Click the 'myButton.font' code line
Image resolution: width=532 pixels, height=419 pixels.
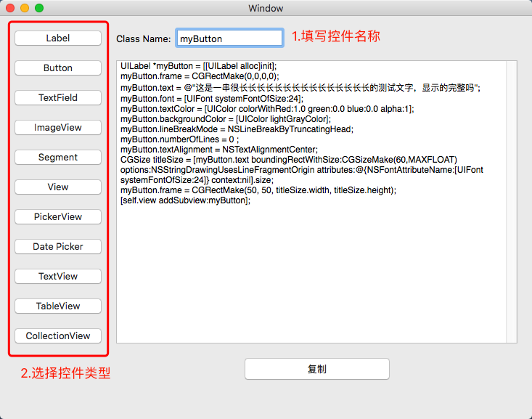point(212,99)
